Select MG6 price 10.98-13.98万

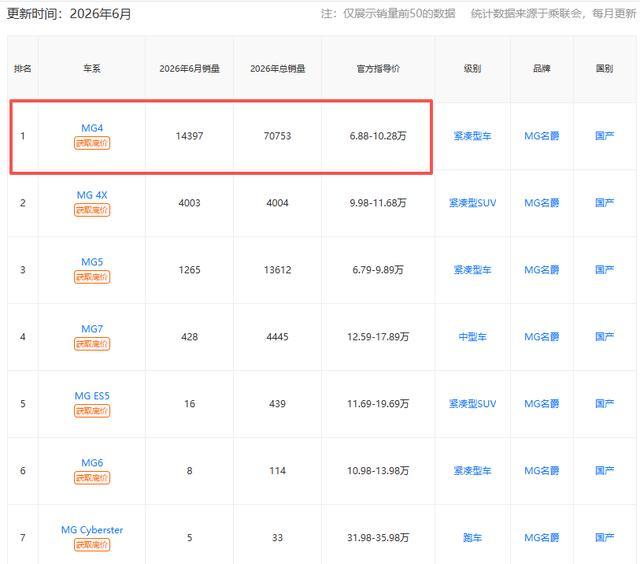pyautogui.click(x=378, y=471)
